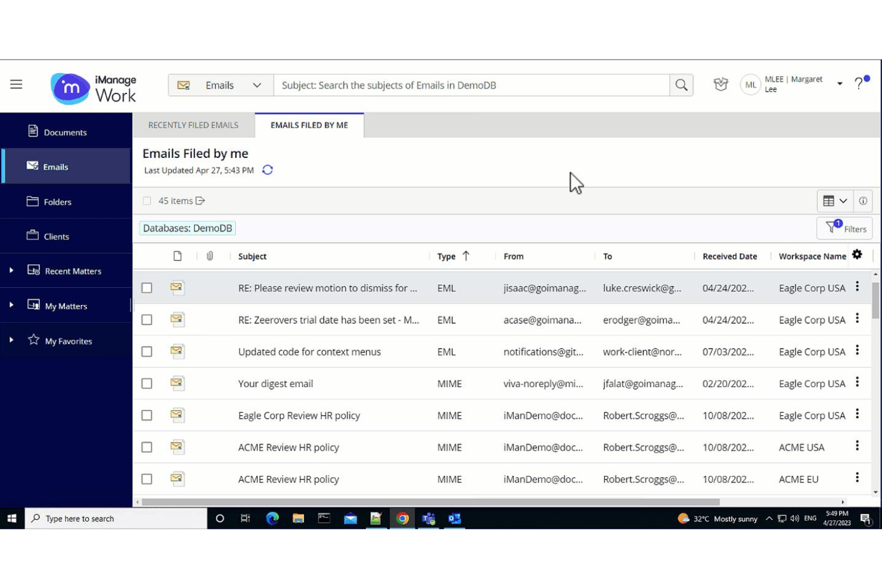Expand the Recent Matters section
Image resolution: width=882 pixels, height=588 pixels.
10,270
